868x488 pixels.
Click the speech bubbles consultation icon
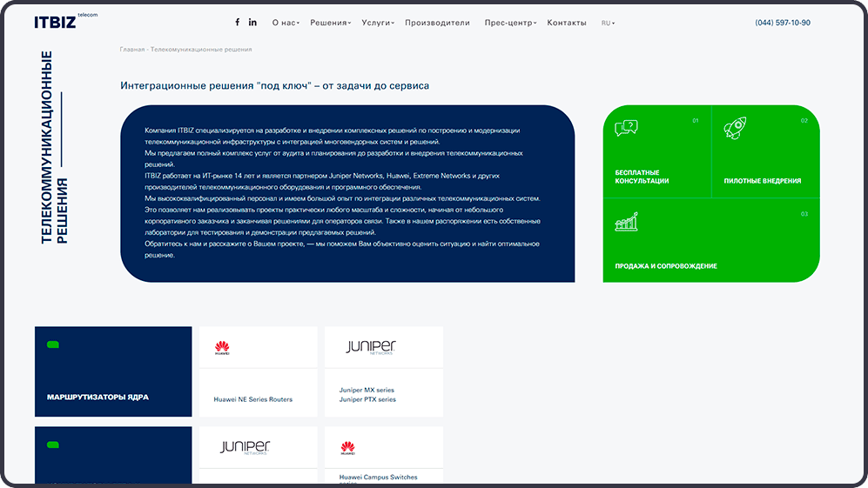coord(626,128)
